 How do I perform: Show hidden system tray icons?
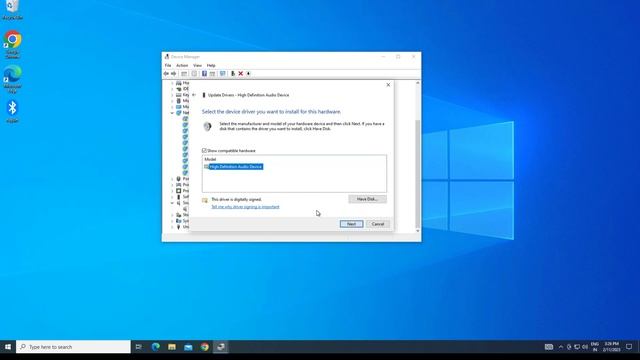[x=561, y=347]
